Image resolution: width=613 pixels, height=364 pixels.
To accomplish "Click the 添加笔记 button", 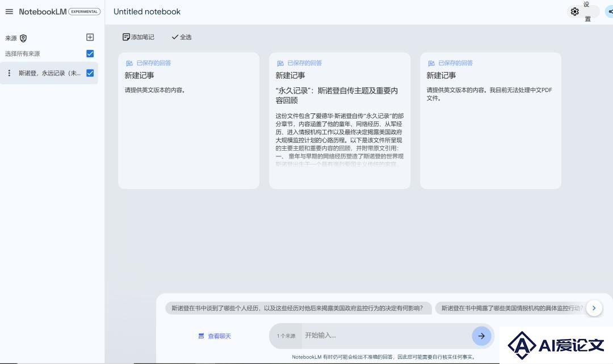I will tap(138, 37).
